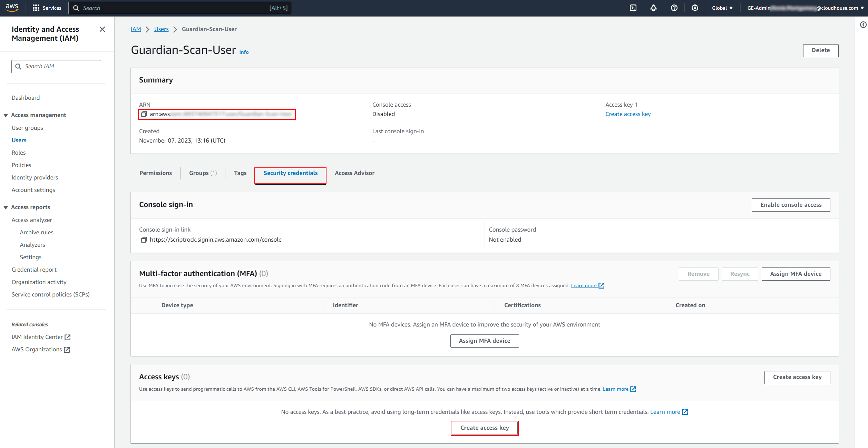Open Analyzers in sidebar
Screen dimensions: 868x448
(x=32, y=245)
